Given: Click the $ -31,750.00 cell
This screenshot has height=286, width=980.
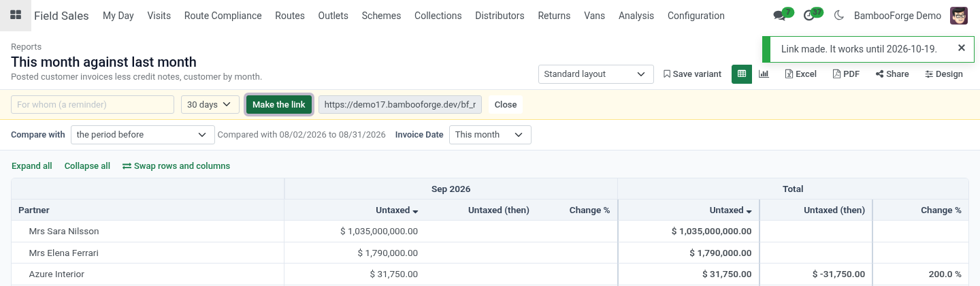Looking at the screenshot, I should click(838, 274).
